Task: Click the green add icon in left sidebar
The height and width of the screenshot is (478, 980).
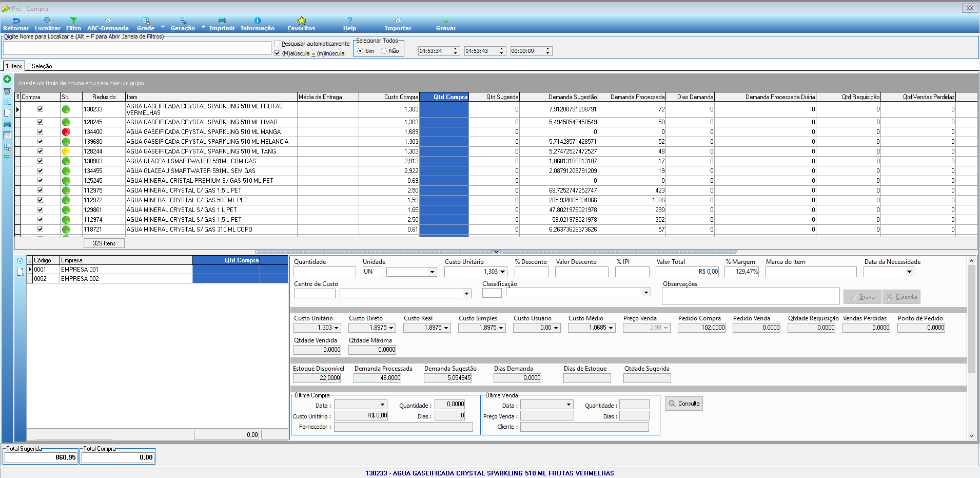Action: [x=7, y=79]
